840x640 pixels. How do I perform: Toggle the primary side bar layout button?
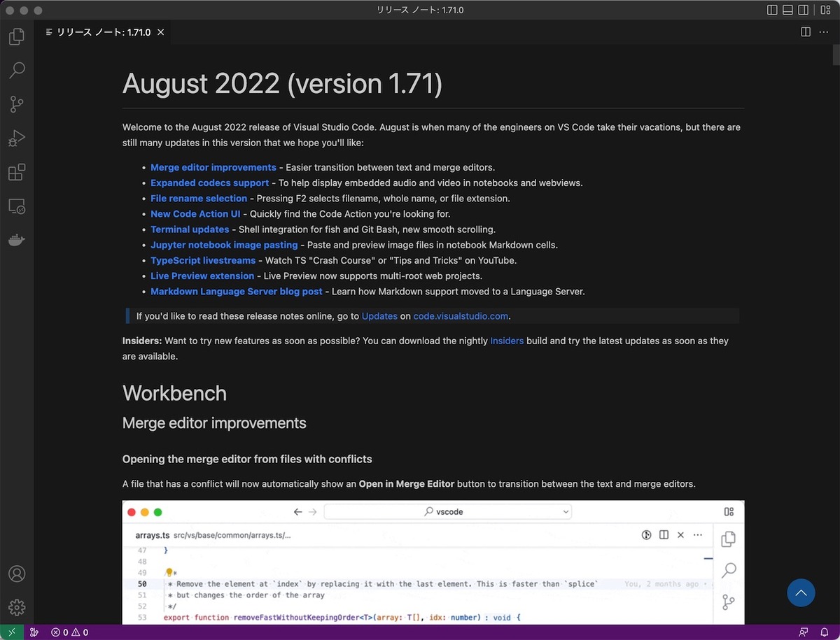click(x=772, y=10)
